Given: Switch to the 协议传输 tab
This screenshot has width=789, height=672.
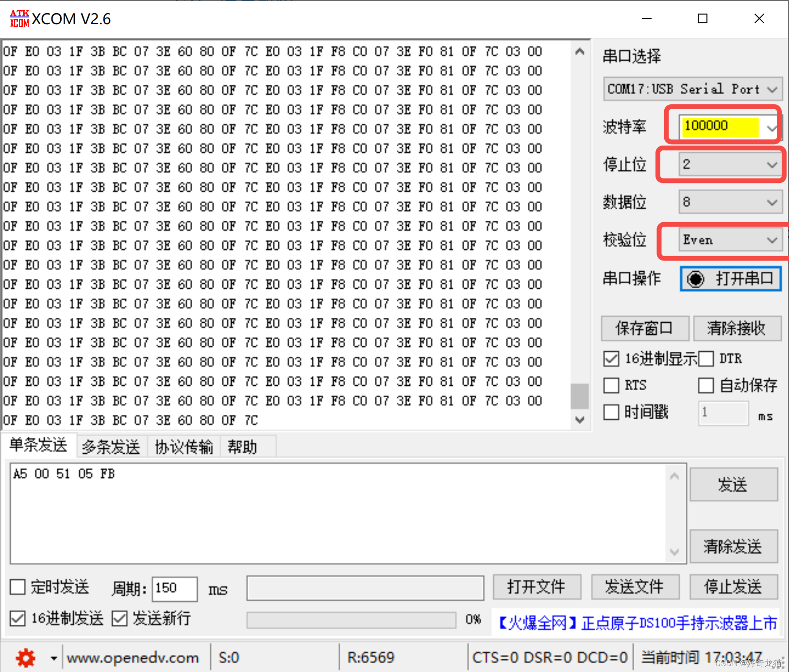Looking at the screenshot, I should [184, 446].
